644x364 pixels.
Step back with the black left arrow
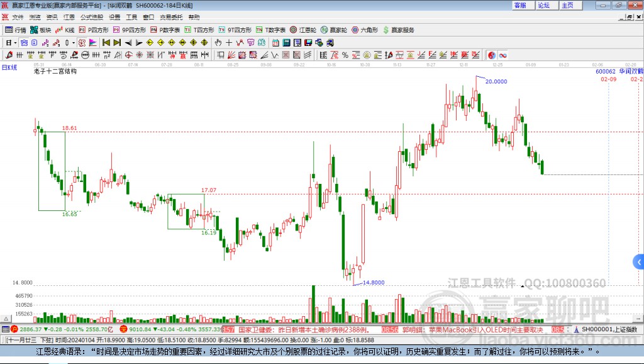click(x=128, y=42)
